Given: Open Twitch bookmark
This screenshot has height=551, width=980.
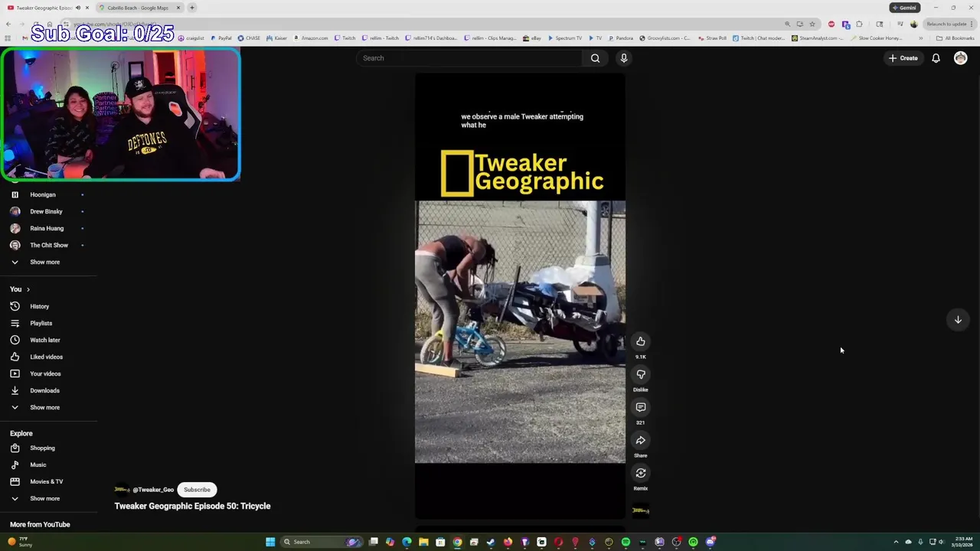Looking at the screenshot, I should tap(345, 38).
